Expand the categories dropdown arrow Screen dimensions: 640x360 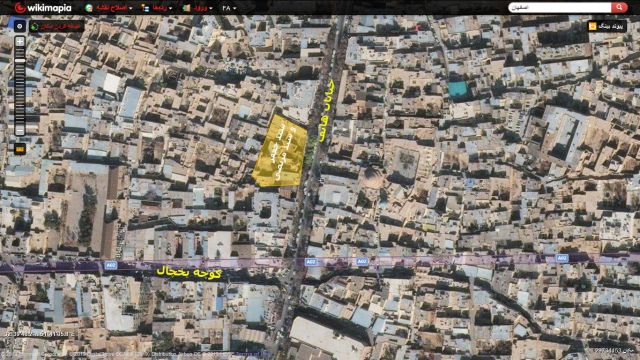[170, 8]
